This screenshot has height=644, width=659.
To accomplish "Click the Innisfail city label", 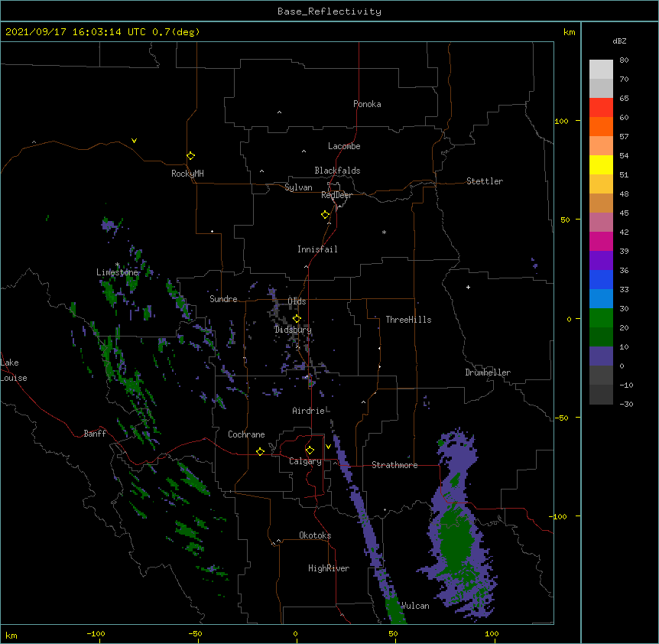I will coord(317,249).
